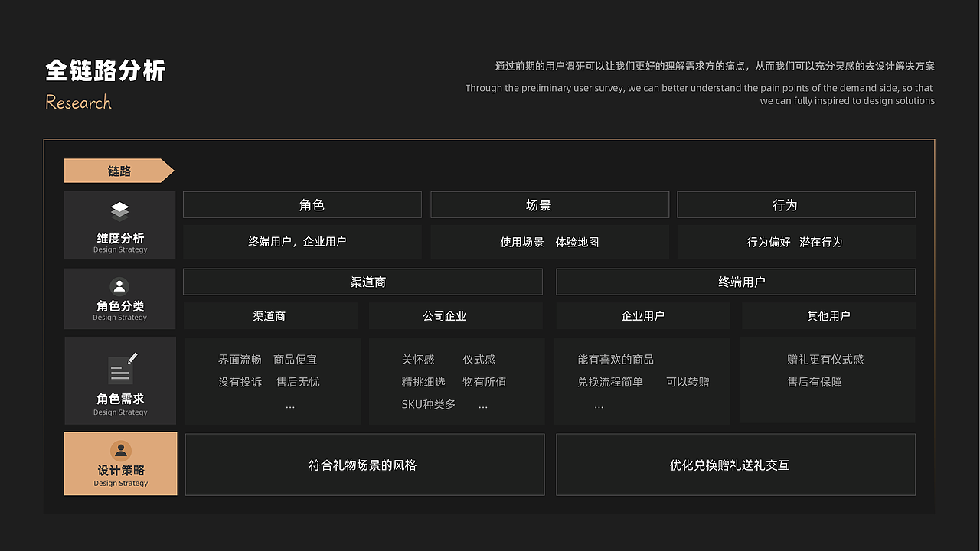Screen dimensions: 980x551
Task: Toggle the 行为 column header
Action: click(795, 204)
